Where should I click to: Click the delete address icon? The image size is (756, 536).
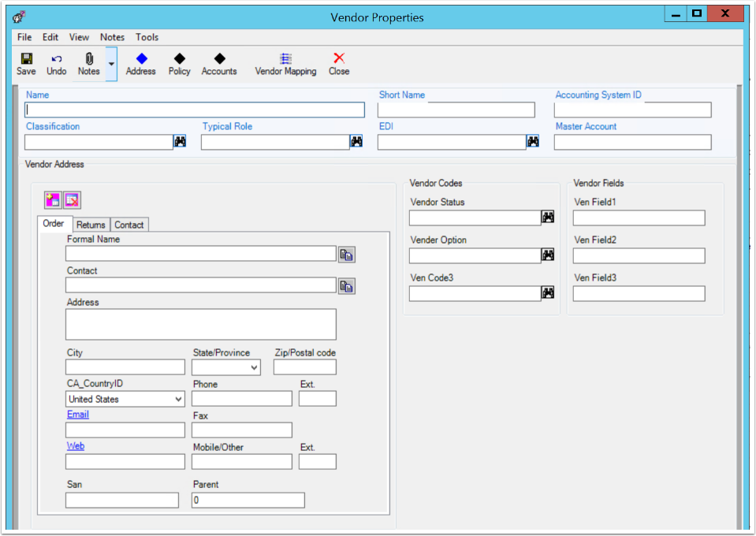point(72,199)
